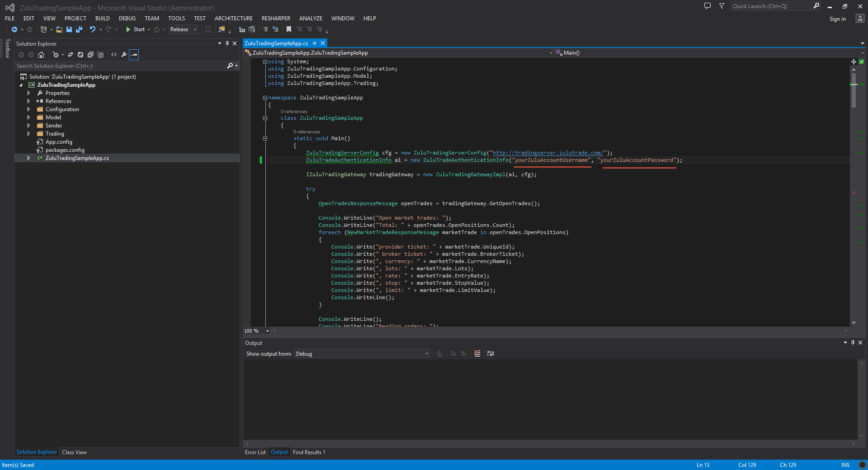
Task: Switch to the Error List tab
Action: pos(255,452)
